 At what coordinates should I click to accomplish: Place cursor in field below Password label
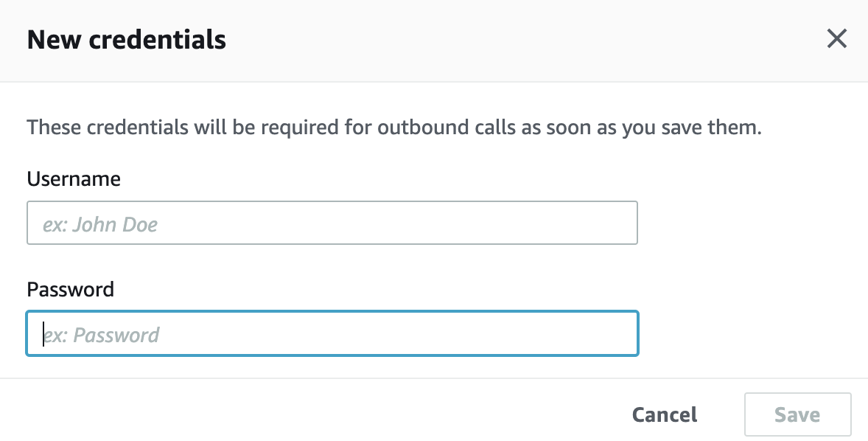pos(332,333)
